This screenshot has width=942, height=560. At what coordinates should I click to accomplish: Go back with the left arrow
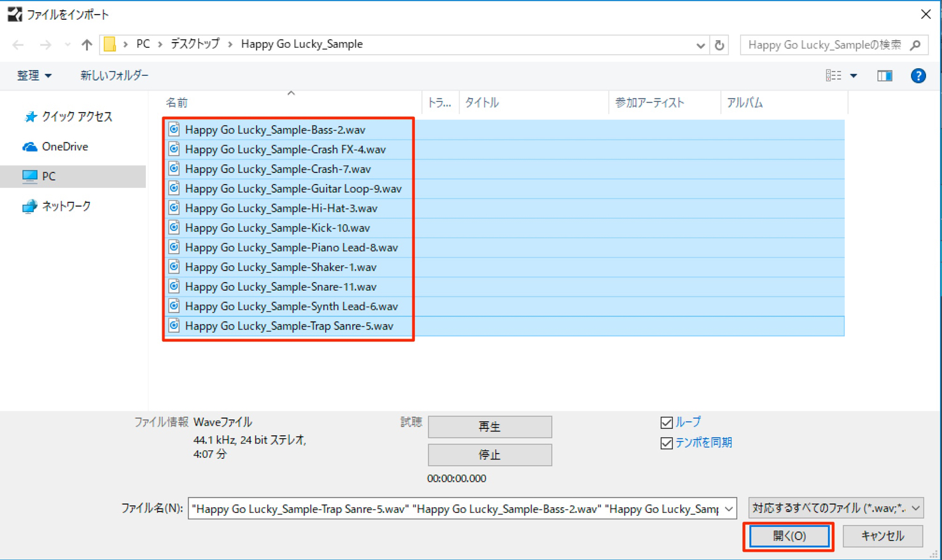click(18, 45)
